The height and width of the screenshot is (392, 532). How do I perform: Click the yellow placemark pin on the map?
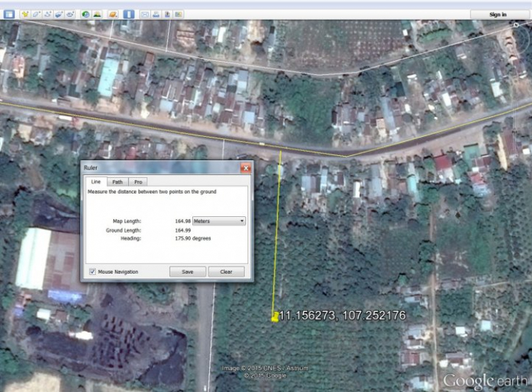click(x=275, y=317)
